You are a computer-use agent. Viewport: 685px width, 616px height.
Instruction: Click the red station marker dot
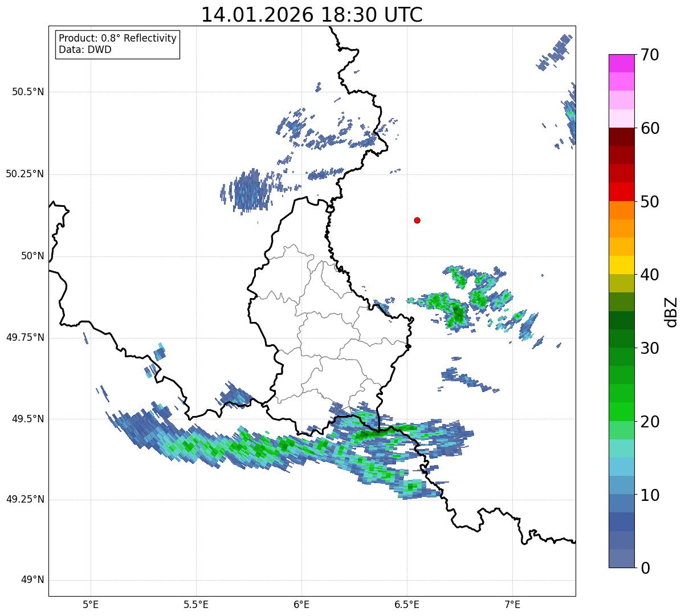coord(417,220)
